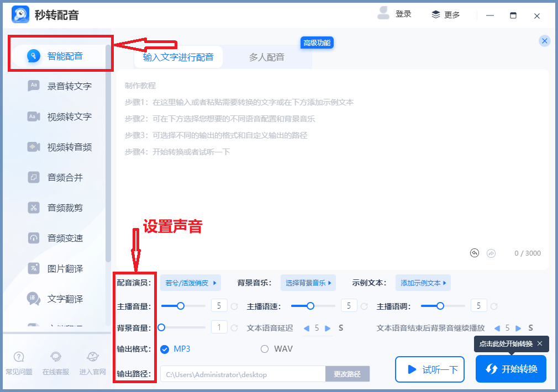Click the 更多 text label

pos(452,15)
